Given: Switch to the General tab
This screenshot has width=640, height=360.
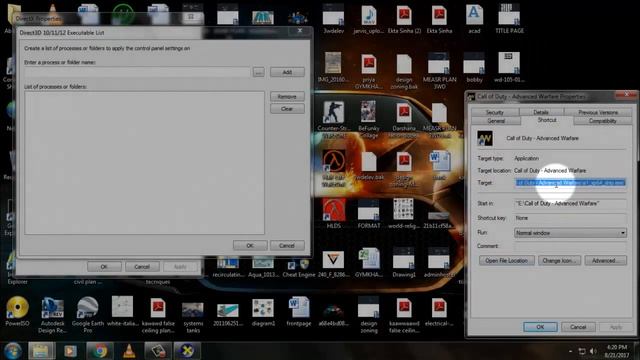Looking at the screenshot, I should point(496,121).
